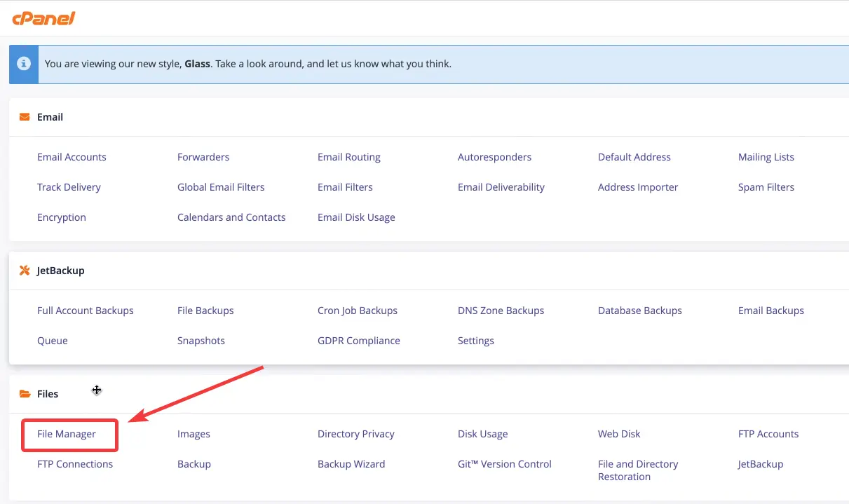This screenshot has width=849, height=504.
Task: Click the Glass style notice text
Action: [x=248, y=64]
